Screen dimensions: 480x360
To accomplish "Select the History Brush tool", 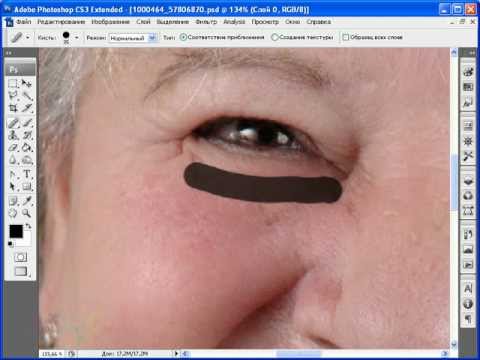I will pos(27,135).
